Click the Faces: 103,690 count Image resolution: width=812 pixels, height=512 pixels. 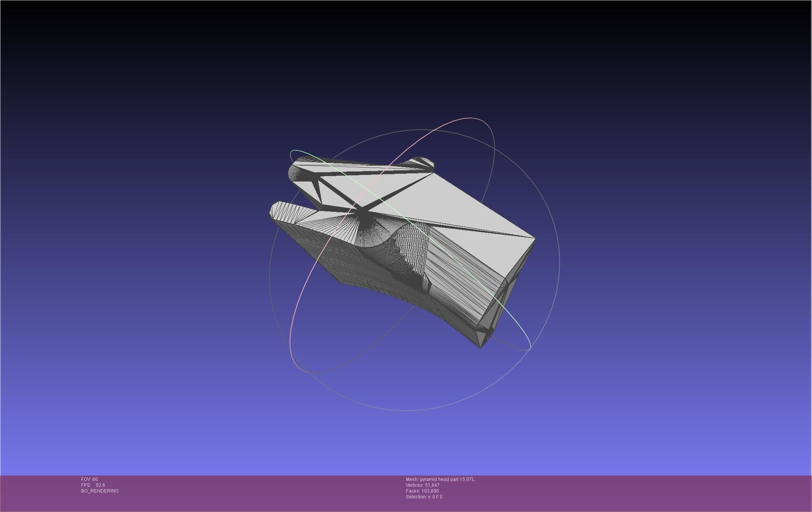(422, 491)
